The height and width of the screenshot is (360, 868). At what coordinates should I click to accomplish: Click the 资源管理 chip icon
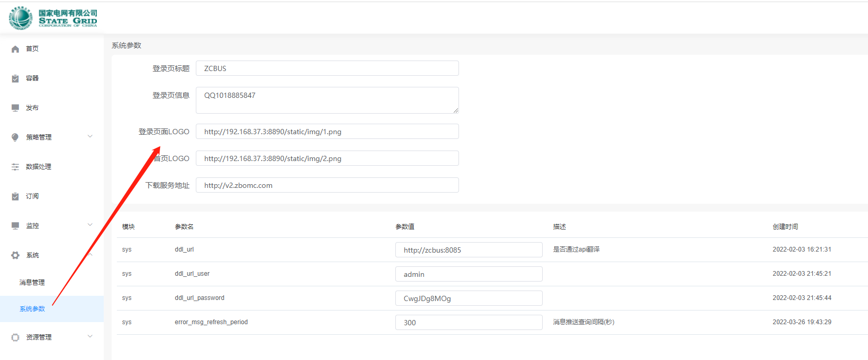click(x=15, y=337)
